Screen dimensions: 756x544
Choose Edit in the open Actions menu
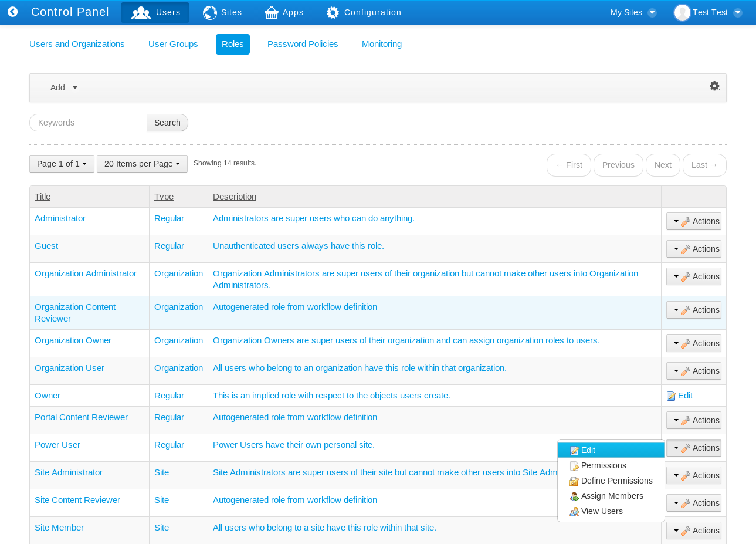[611, 450]
